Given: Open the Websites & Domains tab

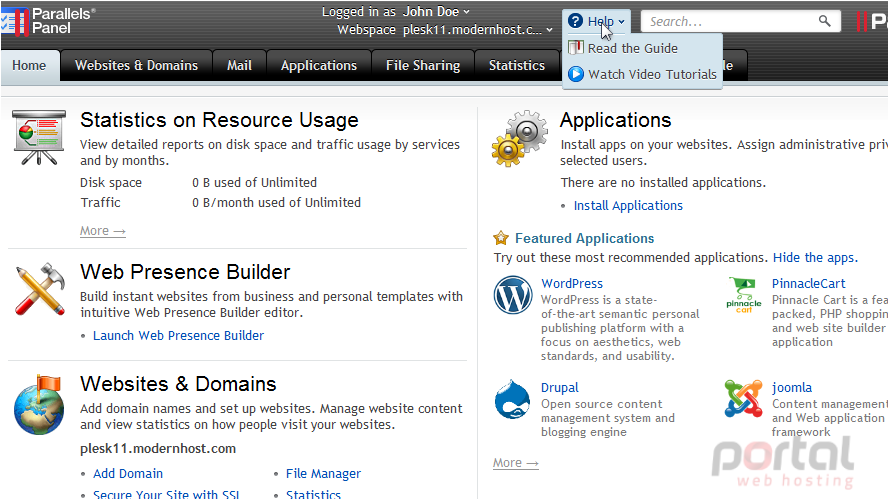Looking at the screenshot, I should click(x=136, y=65).
